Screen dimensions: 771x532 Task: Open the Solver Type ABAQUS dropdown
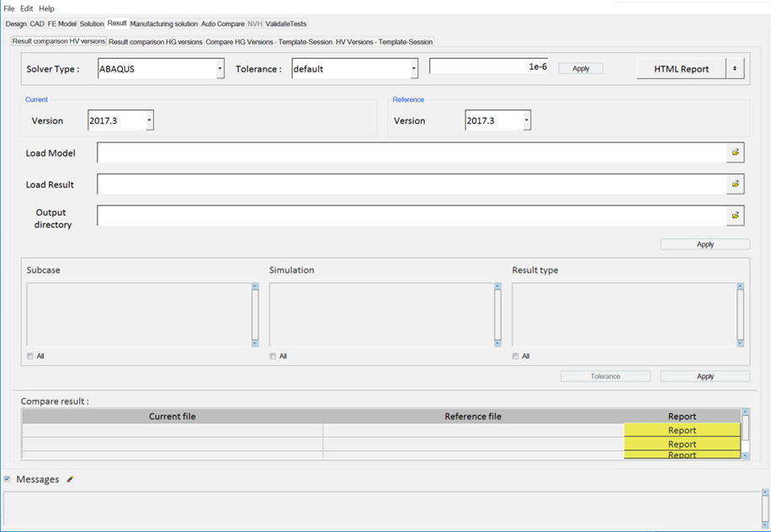coord(220,69)
